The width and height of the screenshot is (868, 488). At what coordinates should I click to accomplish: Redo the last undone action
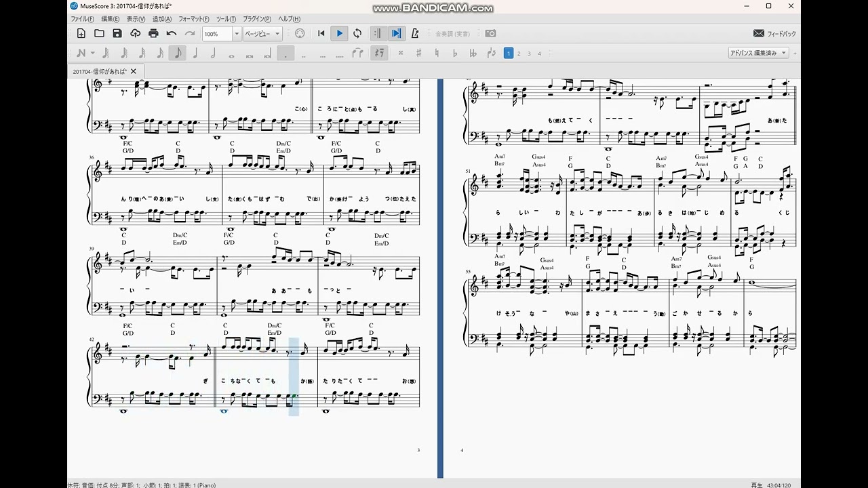190,33
